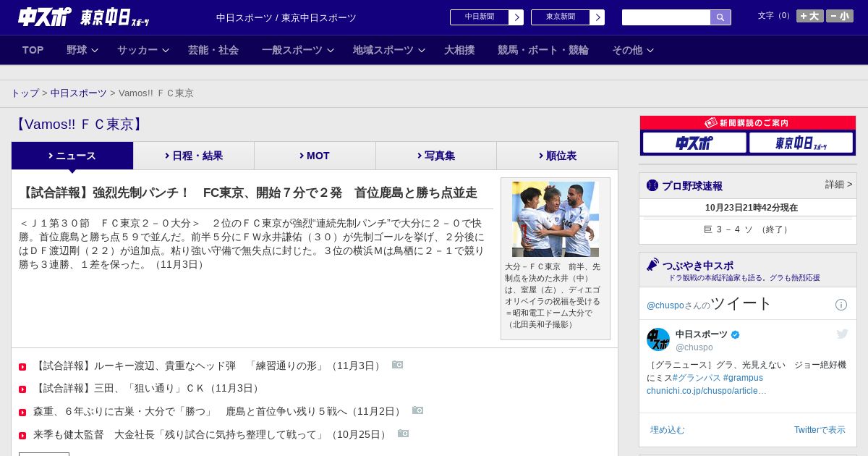Switch to the MOT tab
868x456 pixels.
(x=315, y=156)
